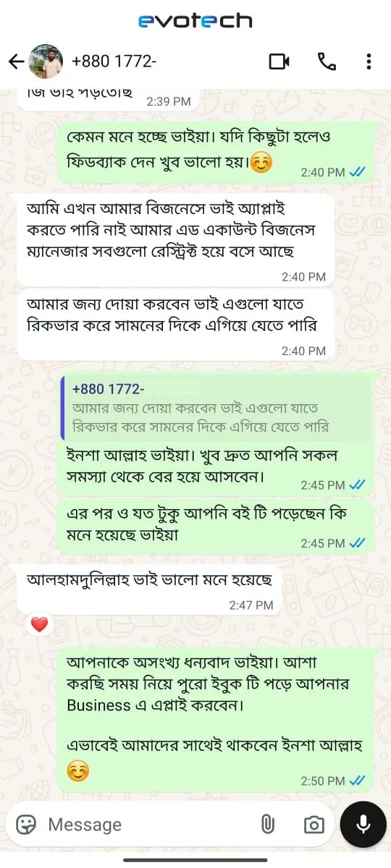The height and width of the screenshot is (868, 391).
Task: Tap the microphone voice message button
Action: pyautogui.click(x=363, y=824)
